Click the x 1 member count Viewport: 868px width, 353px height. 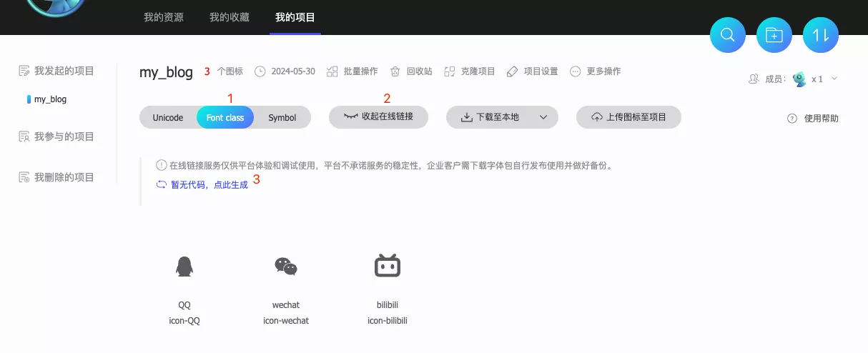(817, 79)
